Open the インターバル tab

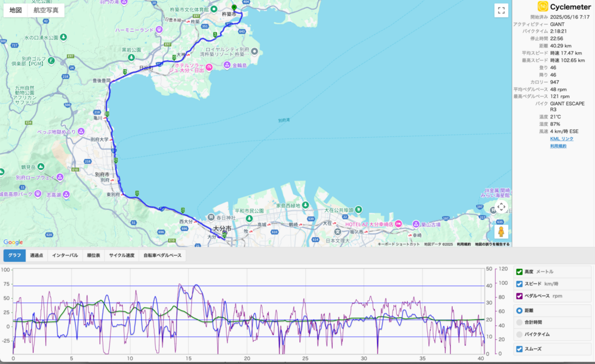(x=65, y=256)
